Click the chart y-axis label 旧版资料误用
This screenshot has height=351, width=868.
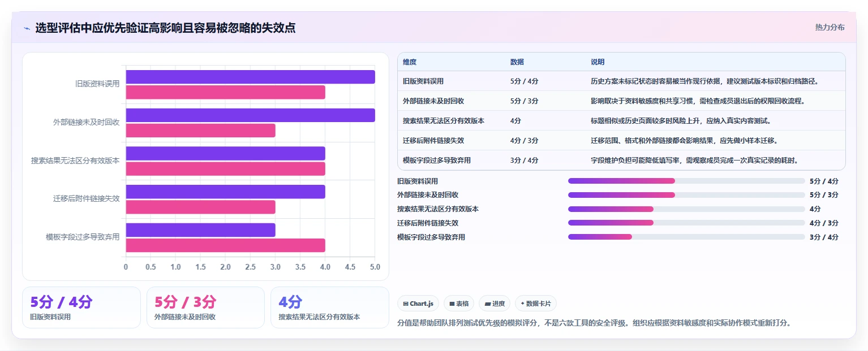[x=97, y=84]
